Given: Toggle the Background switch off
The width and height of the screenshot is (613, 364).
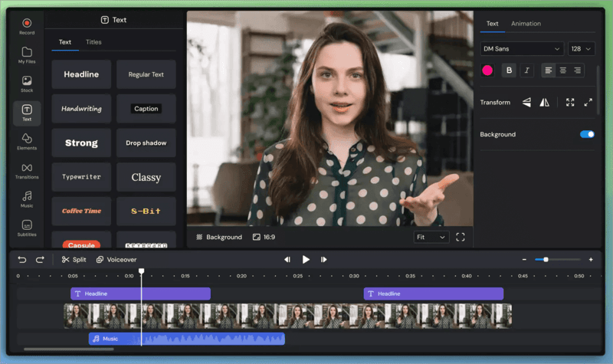Looking at the screenshot, I should pos(587,134).
